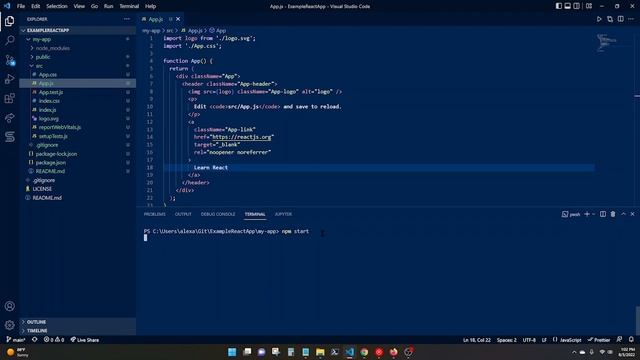Screen dimensions: 640x360
Task: Click the Run Code play icon
Action: click(x=599, y=19)
